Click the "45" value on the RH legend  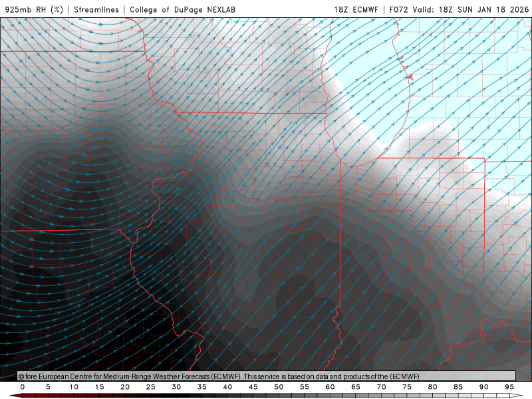253,387
